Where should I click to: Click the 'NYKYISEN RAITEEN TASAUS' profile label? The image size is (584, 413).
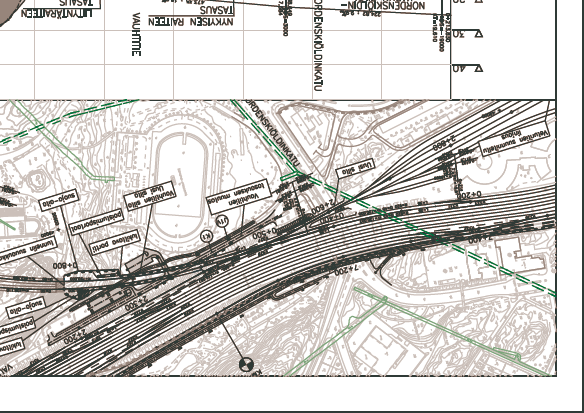pyautogui.click(x=191, y=16)
